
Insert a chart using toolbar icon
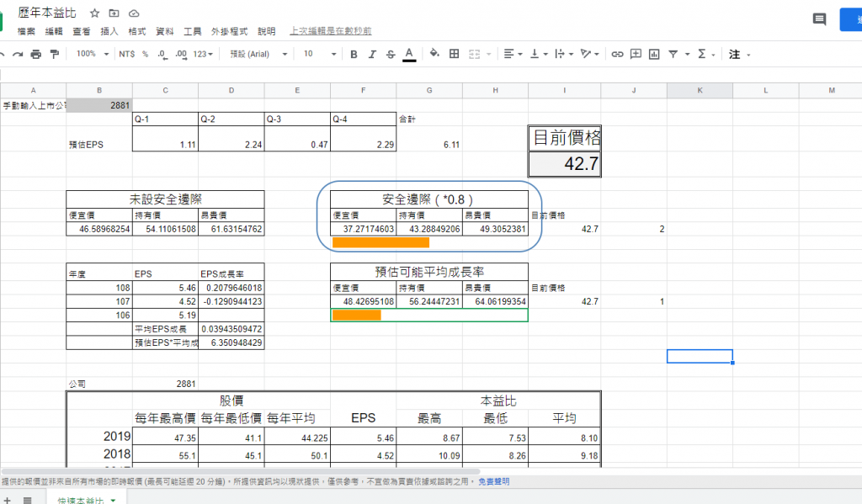point(653,54)
